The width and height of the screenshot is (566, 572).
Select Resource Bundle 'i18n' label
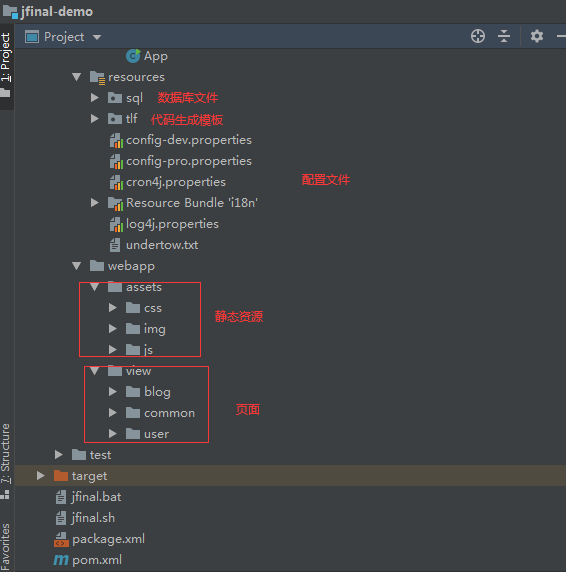tap(192, 203)
